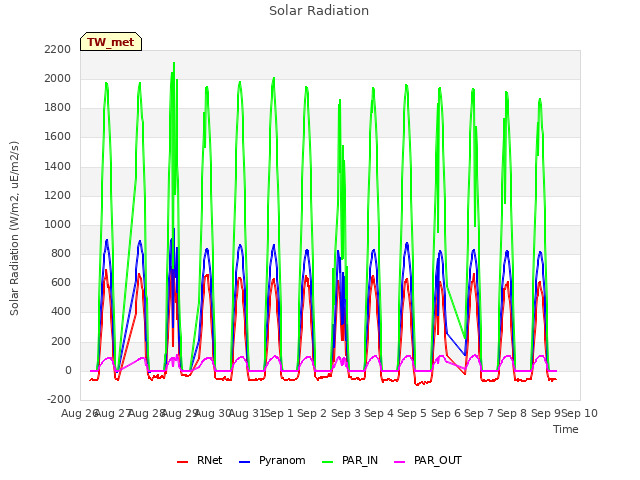The height and width of the screenshot is (480, 640).
Task: Click the -200 y-axis tick label
Action: coord(59,399)
